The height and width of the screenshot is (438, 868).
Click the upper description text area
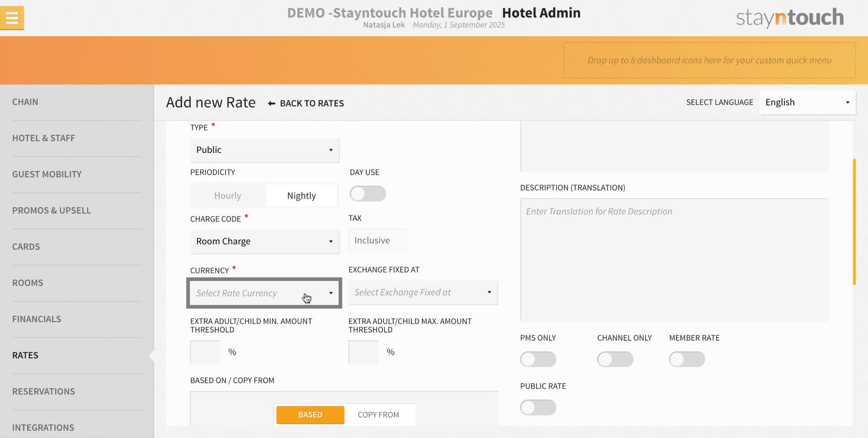pyautogui.click(x=674, y=146)
